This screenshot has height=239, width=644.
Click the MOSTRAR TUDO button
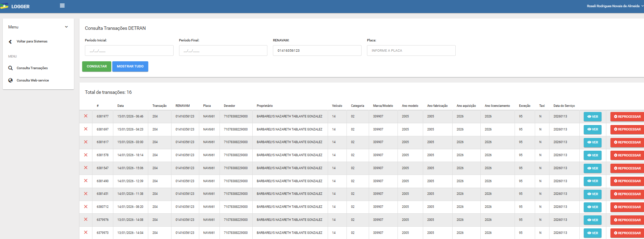(130, 66)
